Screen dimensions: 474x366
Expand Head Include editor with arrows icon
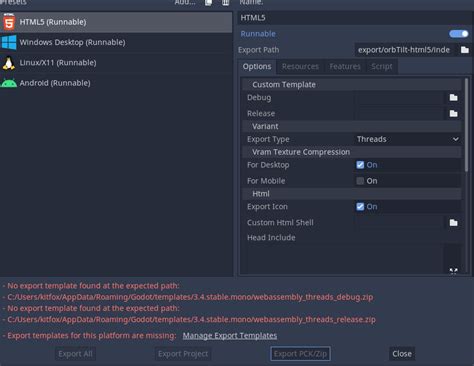click(453, 271)
